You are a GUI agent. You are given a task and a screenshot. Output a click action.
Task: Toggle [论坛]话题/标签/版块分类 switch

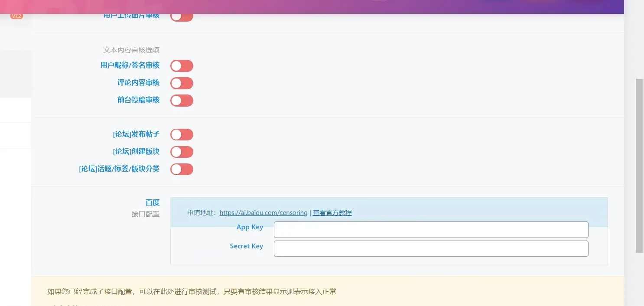pyautogui.click(x=182, y=169)
